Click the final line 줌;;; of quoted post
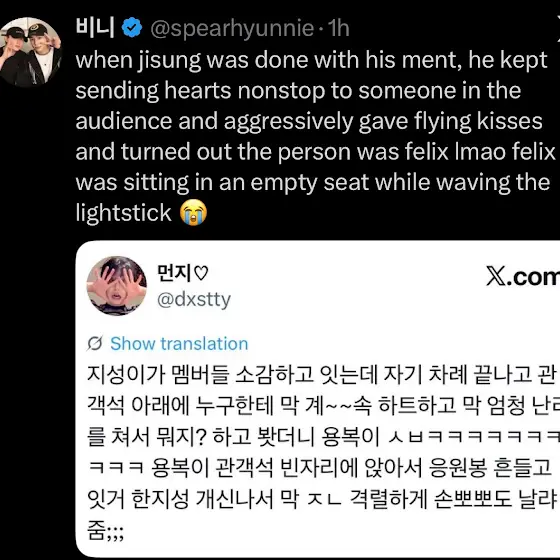The width and height of the screenshot is (560, 560). (105, 530)
